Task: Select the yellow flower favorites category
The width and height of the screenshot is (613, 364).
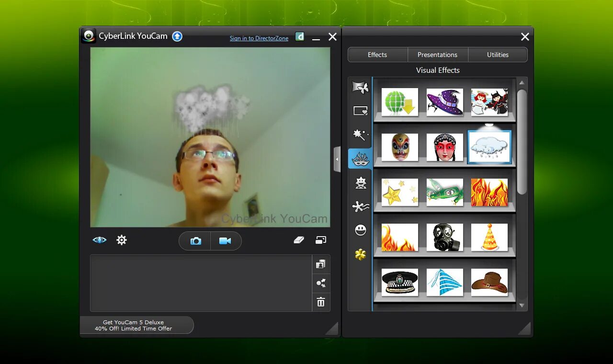Action: pos(360,254)
